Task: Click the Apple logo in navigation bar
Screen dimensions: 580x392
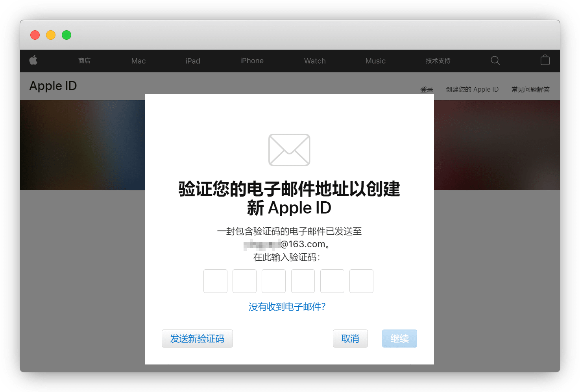Action: [33, 60]
